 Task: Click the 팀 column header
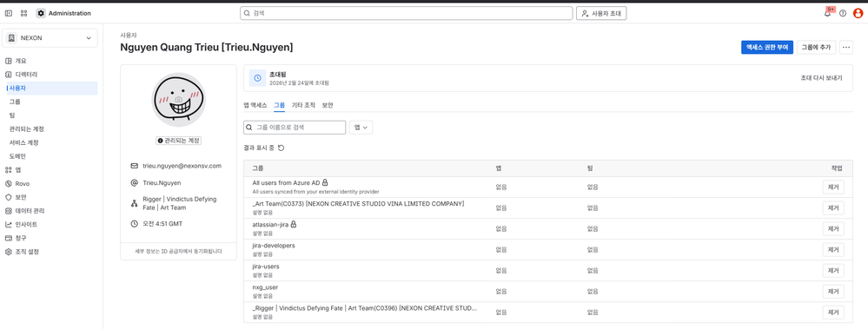click(x=590, y=168)
